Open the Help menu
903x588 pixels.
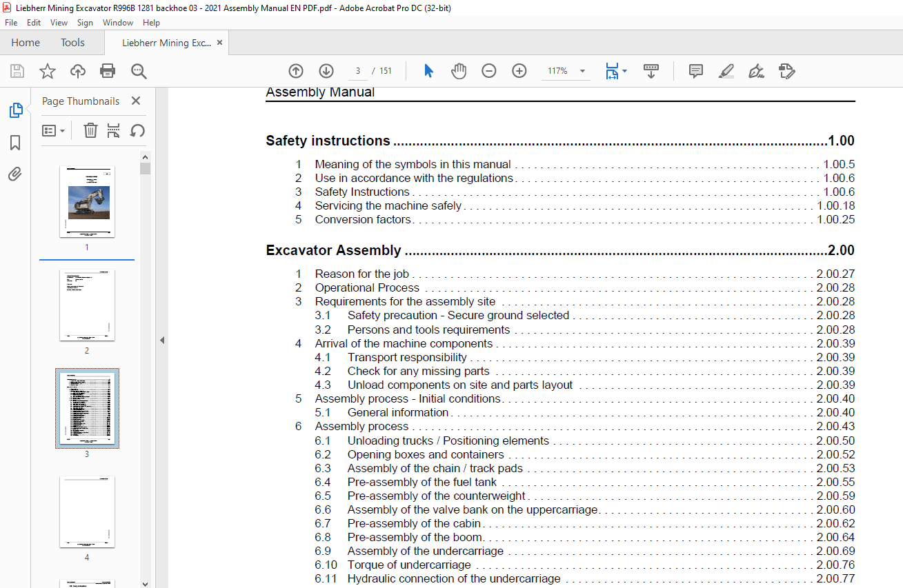[151, 23]
